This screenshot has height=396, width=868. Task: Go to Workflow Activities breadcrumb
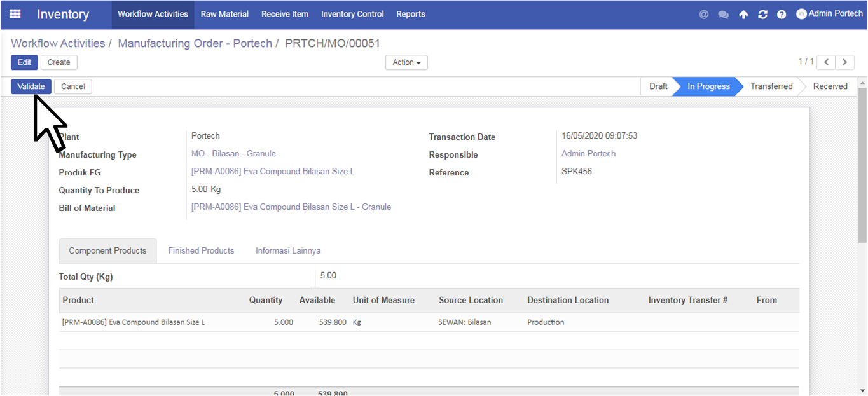click(58, 43)
